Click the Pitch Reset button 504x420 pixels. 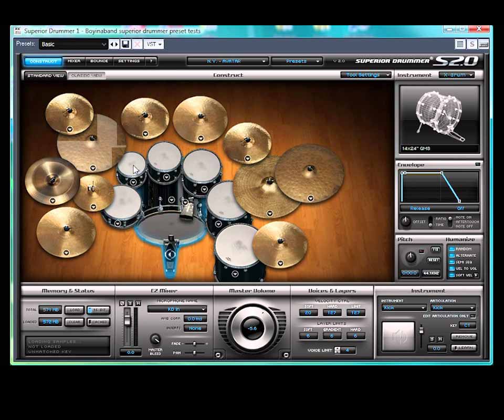433,260
